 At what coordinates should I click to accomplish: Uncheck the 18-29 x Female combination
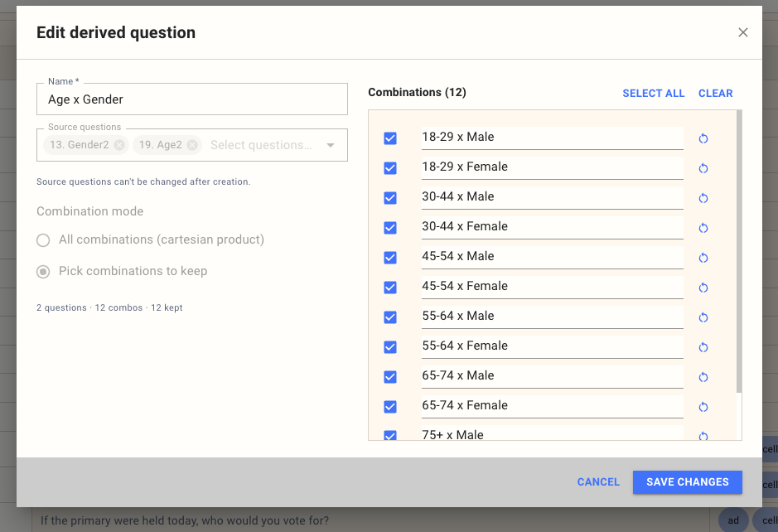390,167
